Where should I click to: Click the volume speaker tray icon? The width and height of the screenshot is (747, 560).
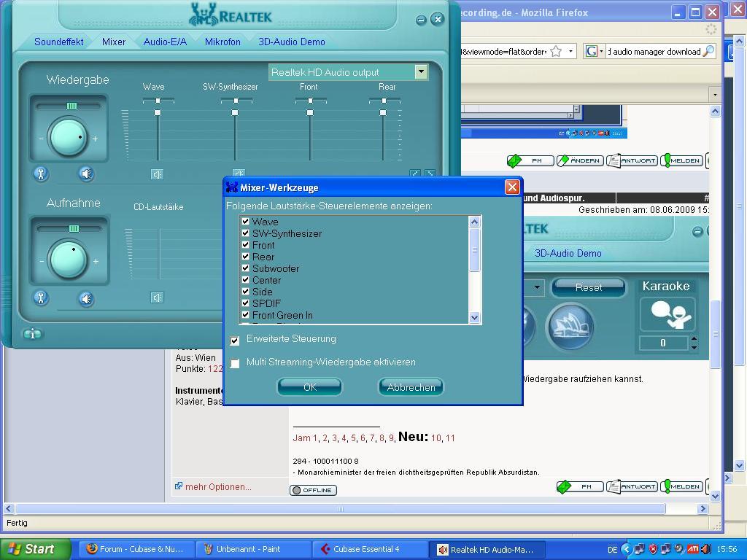[x=705, y=549]
